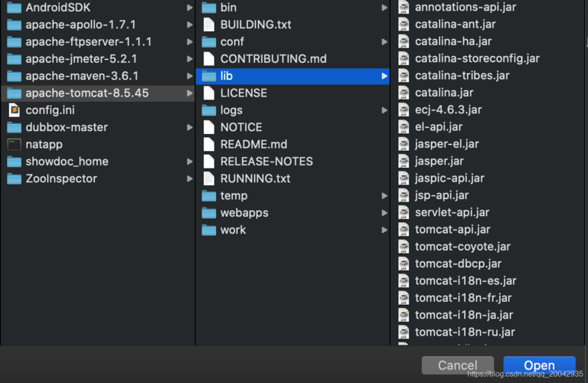
Task: Click the apache-maven-3.6.1 folder icon
Action: [x=15, y=76]
